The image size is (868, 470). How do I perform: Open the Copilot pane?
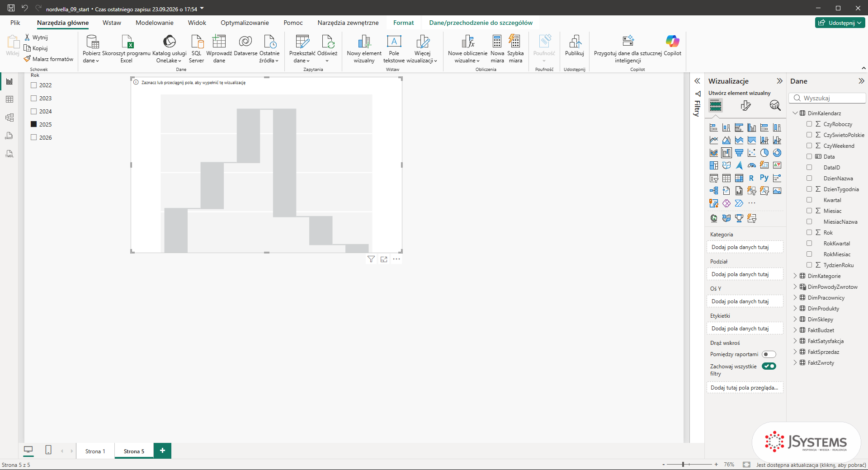tap(673, 46)
